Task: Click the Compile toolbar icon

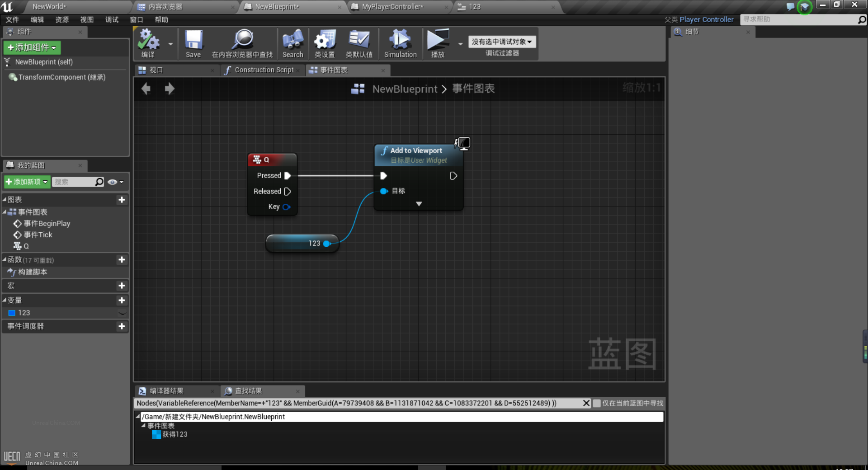Action: pyautogui.click(x=148, y=42)
